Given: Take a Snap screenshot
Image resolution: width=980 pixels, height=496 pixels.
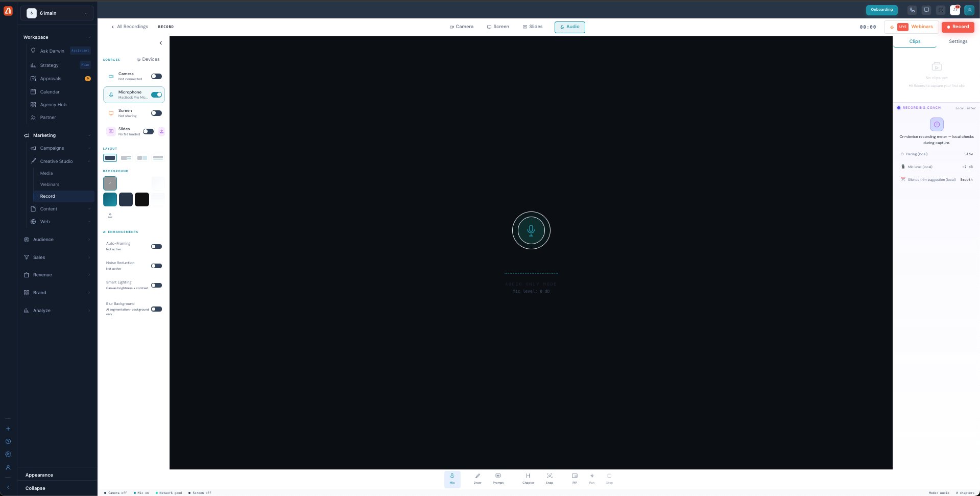Looking at the screenshot, I should (549, 479).
